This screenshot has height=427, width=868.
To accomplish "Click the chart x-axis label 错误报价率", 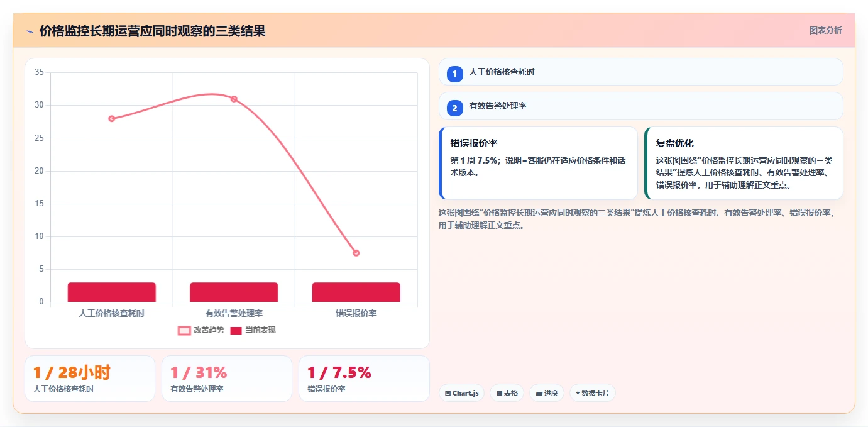I will coord(356,313).
